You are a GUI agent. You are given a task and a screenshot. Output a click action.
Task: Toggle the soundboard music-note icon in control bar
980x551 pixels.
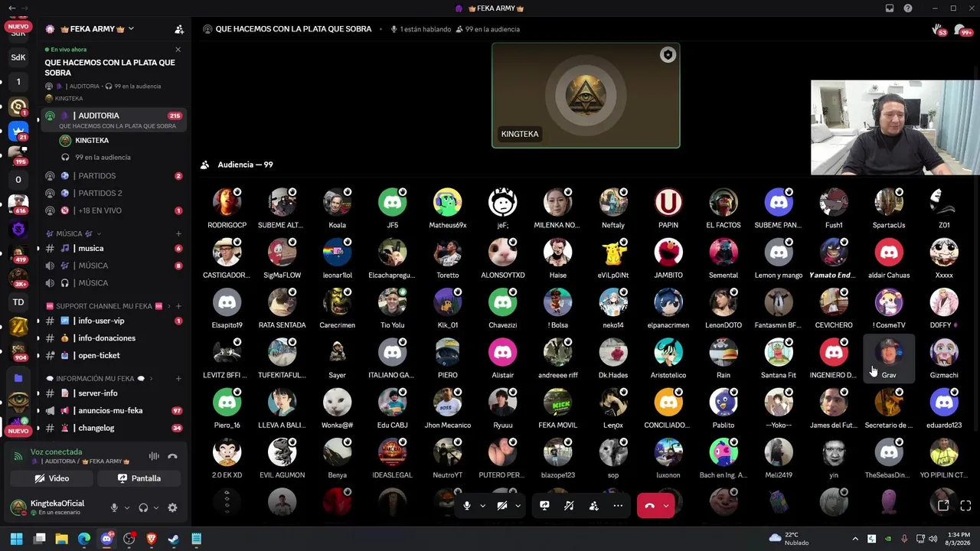[x=569, y=506]
